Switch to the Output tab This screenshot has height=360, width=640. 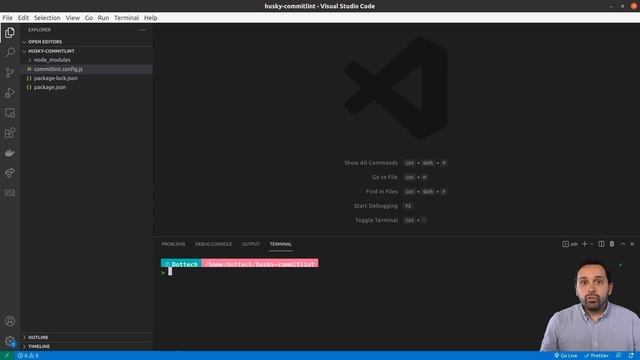coord(251,244)
